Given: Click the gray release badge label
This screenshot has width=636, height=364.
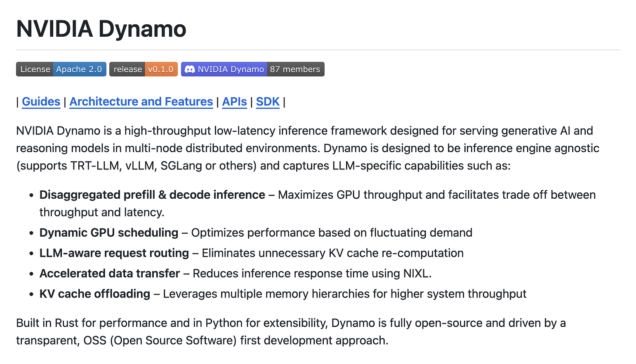Looking at the screenshot, I should (x=127, y=69).
